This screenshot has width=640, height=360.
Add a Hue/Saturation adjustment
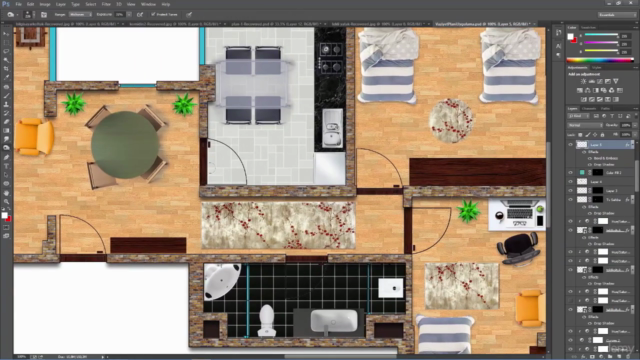tap(580, 90)
